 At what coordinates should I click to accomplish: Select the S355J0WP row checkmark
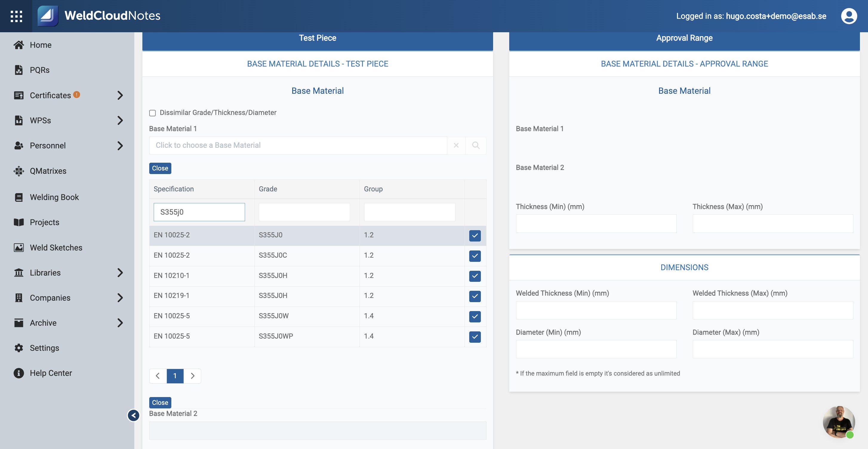coord(475,337)
